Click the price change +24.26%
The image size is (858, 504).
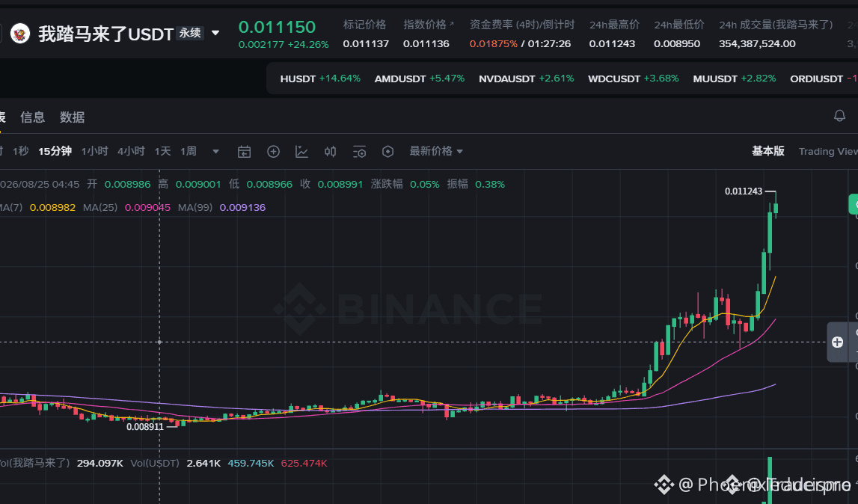(x=307, y=45)
